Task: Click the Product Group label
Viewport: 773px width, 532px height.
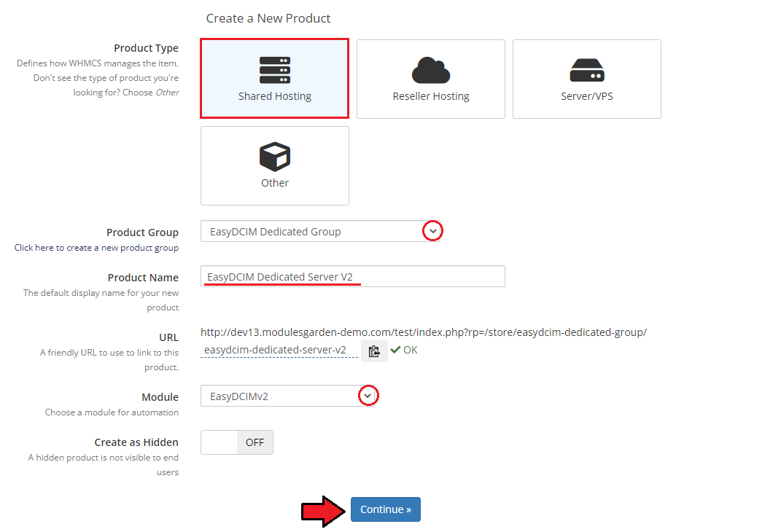Action: tap(142, 232)
